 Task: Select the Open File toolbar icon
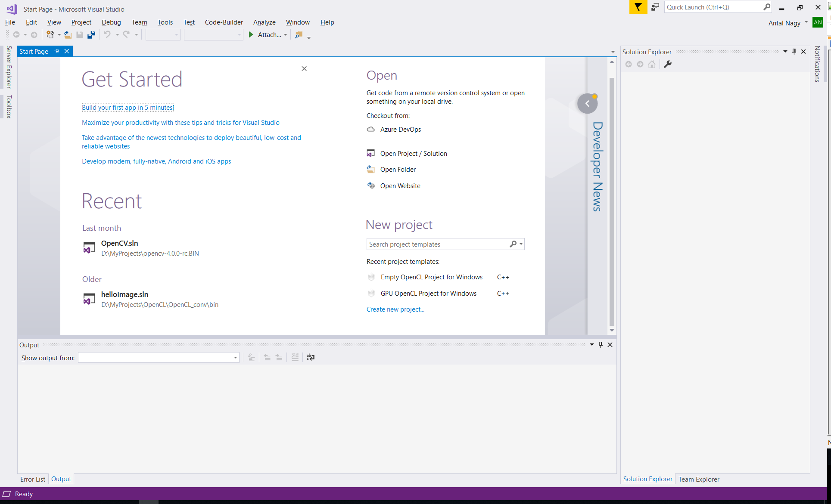point(68,34)
